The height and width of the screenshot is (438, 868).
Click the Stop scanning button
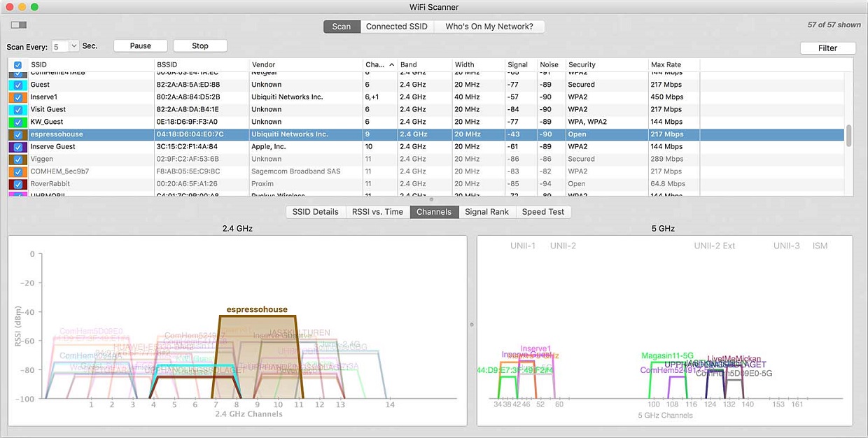click(200, 46)
